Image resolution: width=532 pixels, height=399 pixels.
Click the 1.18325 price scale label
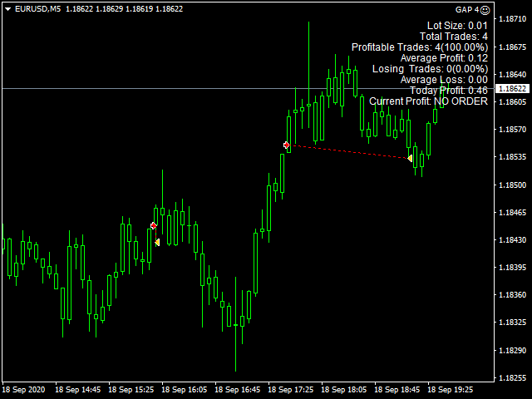point(512,323)
